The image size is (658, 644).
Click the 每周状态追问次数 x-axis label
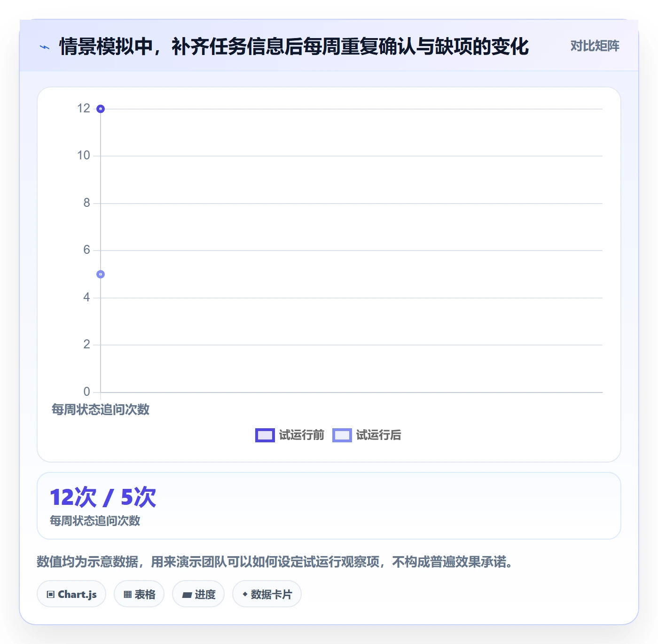101,409
